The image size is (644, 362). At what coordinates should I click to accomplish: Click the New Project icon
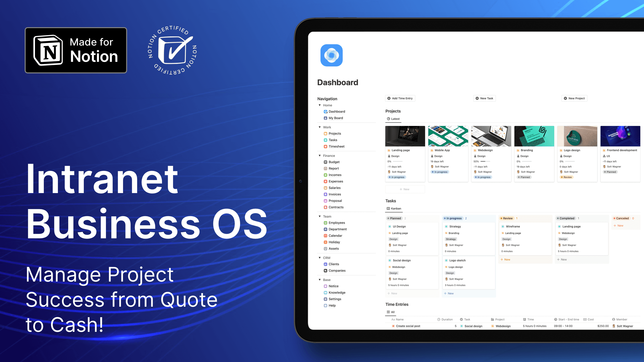tap(566, 98)
